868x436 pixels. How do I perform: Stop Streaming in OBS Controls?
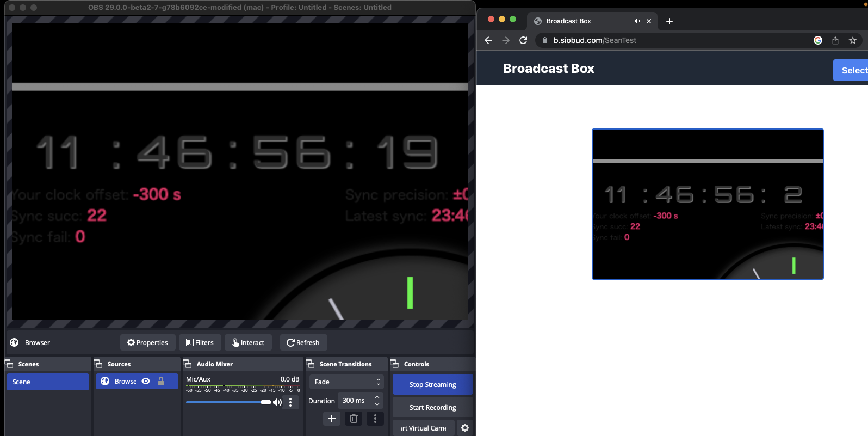coord(432,384)
